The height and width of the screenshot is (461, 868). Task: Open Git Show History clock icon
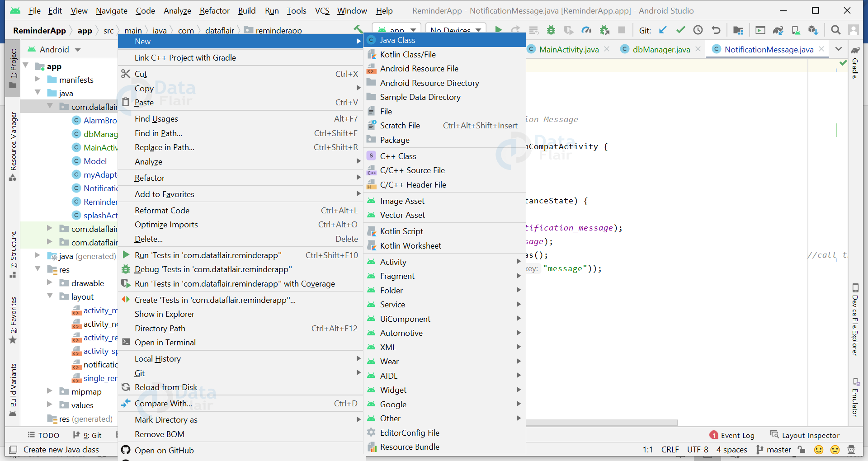pos(698,30)
